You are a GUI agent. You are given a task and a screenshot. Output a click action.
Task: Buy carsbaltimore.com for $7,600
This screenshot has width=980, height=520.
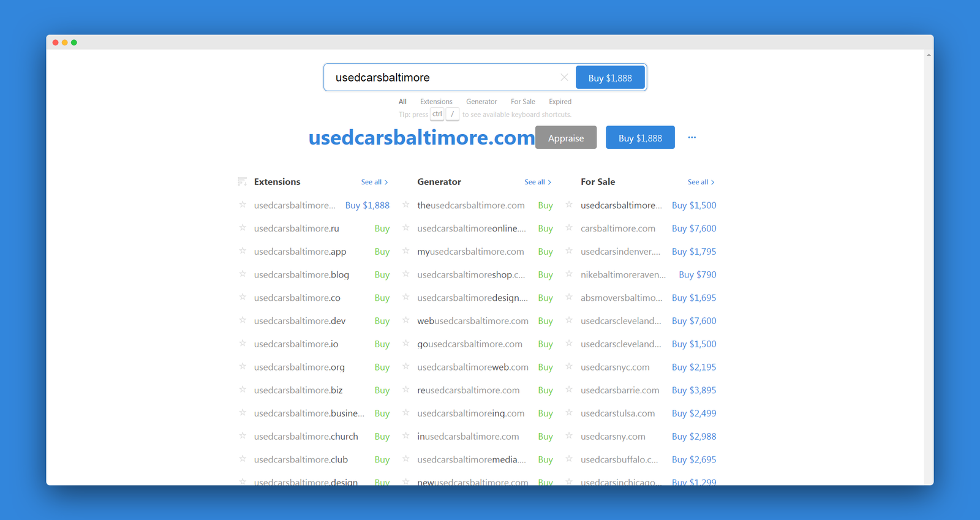[x=694, y=228]
